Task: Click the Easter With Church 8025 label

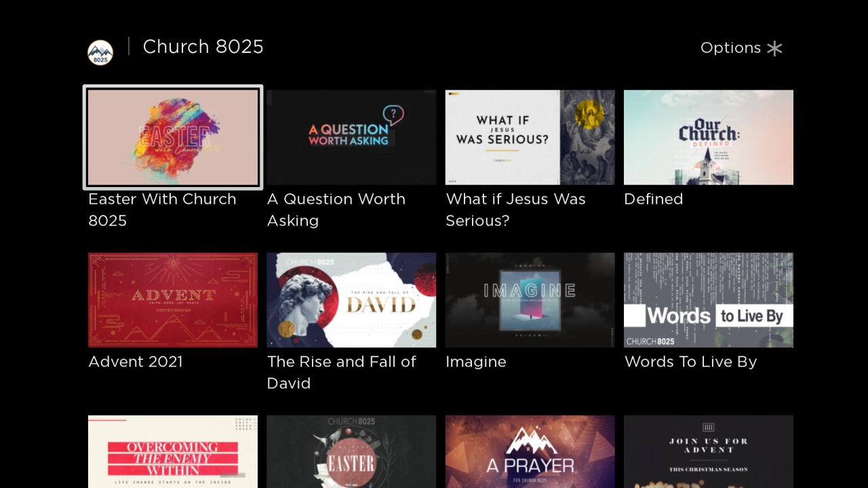Action: point(162,209)
